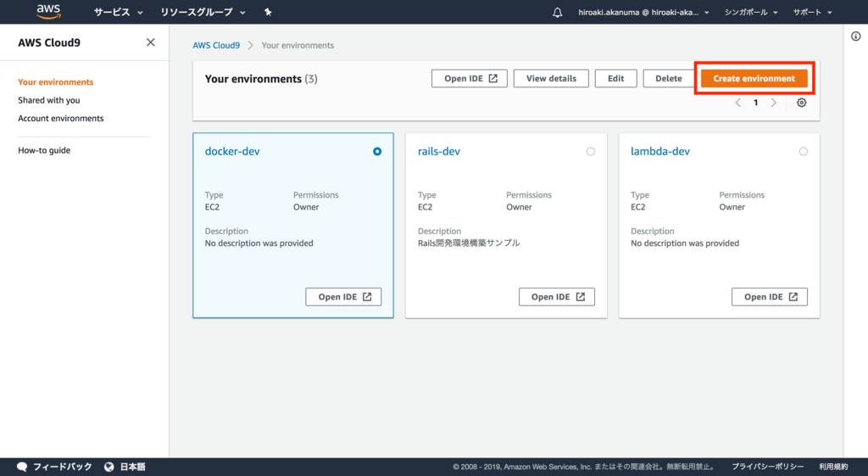Go to next page arrow
This screenshot has width=868, height=476.
[x=774, y=103]
